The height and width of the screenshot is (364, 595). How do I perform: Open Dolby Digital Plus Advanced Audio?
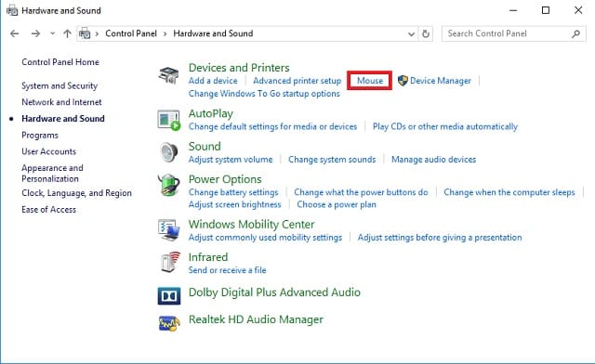point(274,292)
